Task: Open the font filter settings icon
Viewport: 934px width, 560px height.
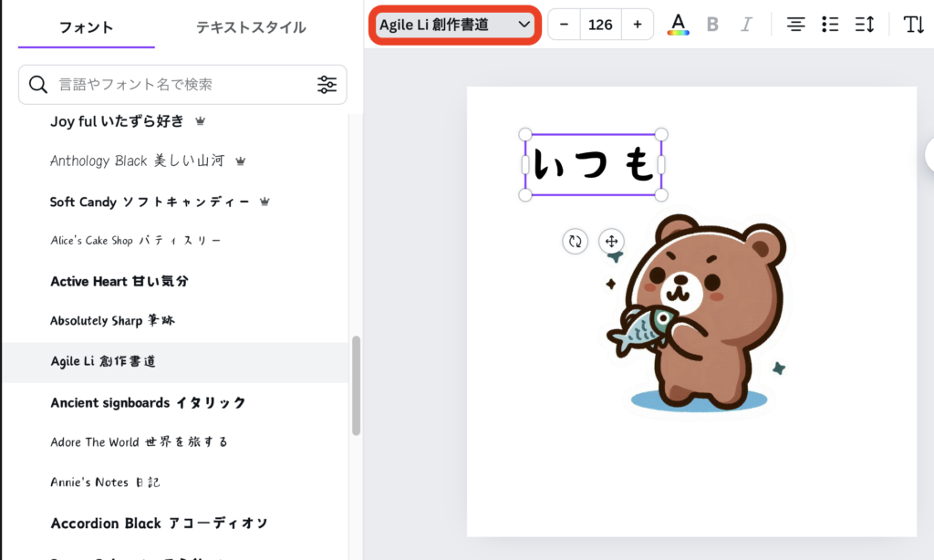Action: click(327, 85)
